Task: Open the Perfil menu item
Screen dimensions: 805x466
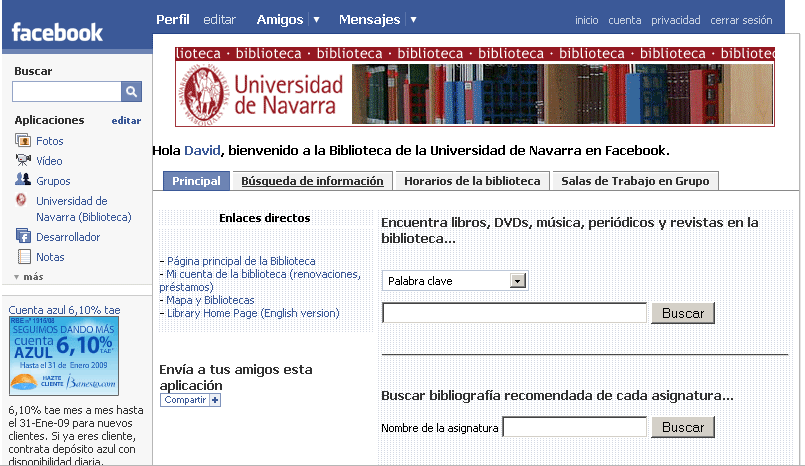Action: (x=172, y=20)
